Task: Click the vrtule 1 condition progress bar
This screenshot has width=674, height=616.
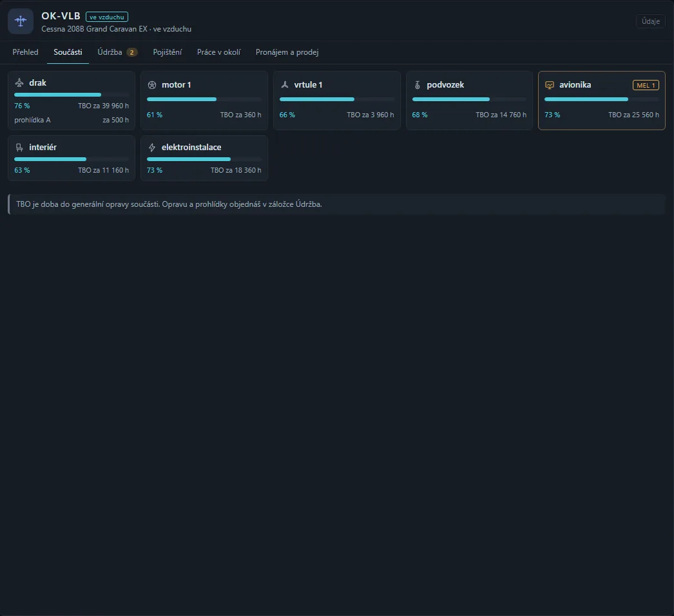Action: (x=336, y=99)
